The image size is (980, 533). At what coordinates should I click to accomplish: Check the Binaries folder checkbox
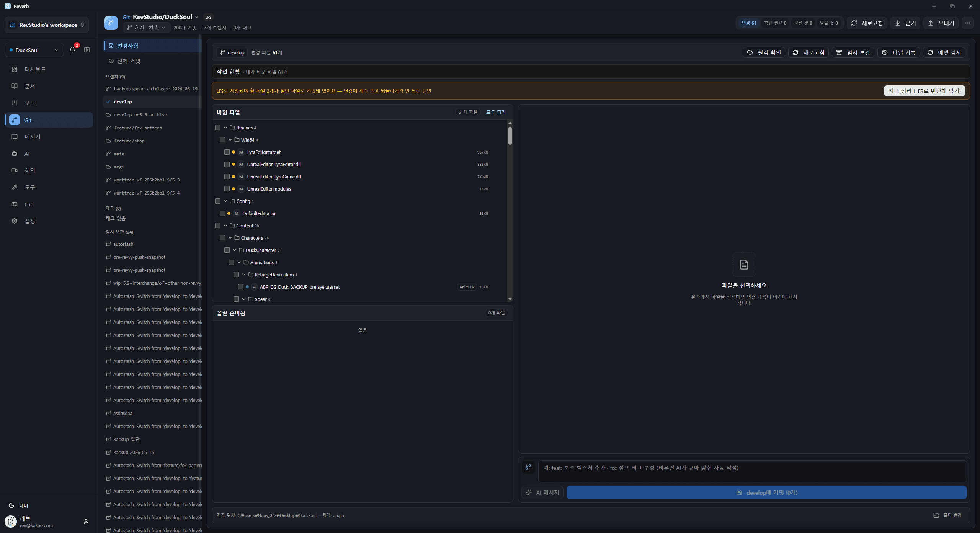(218, 128)
